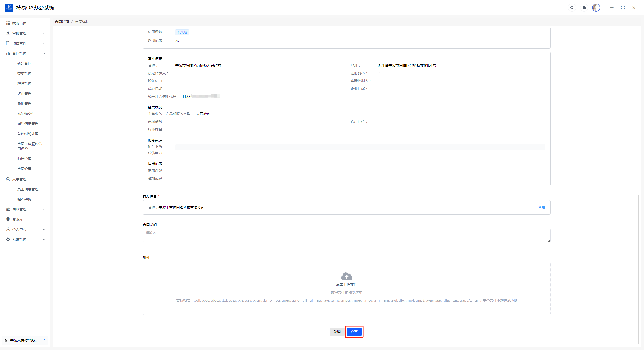
Task: Click the blue 变更 button
Action: point(354,332)
